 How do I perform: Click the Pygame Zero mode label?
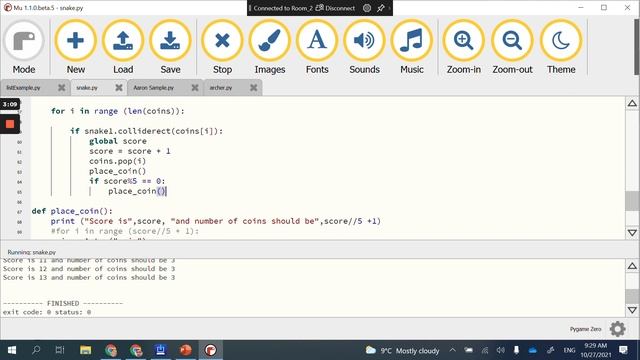(585, 329)
